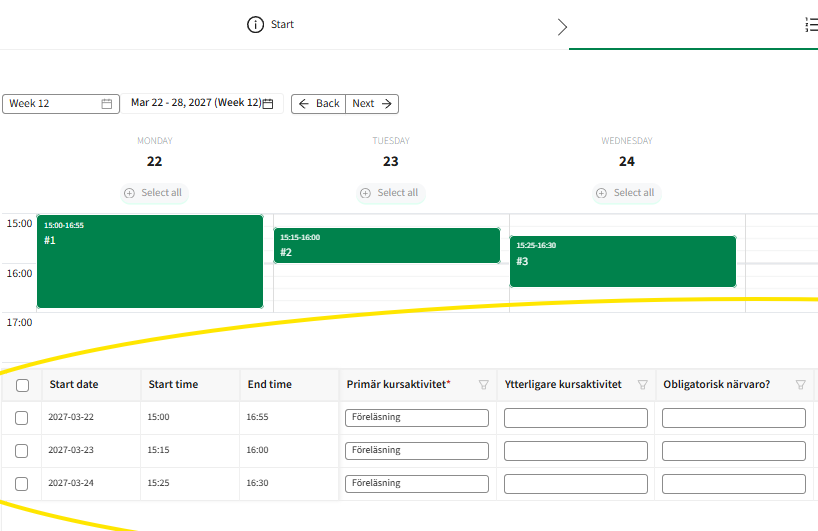Click the plus icon in Monday's Select all

click(x=129, y=193)
